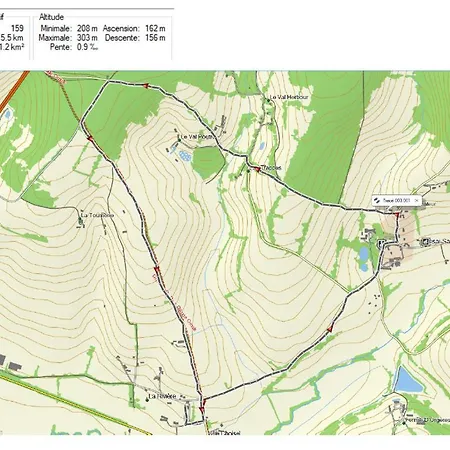Click the Maximale altitude value 303 m
This screenshot has width=450, height=450.
(x=87, y=38)
